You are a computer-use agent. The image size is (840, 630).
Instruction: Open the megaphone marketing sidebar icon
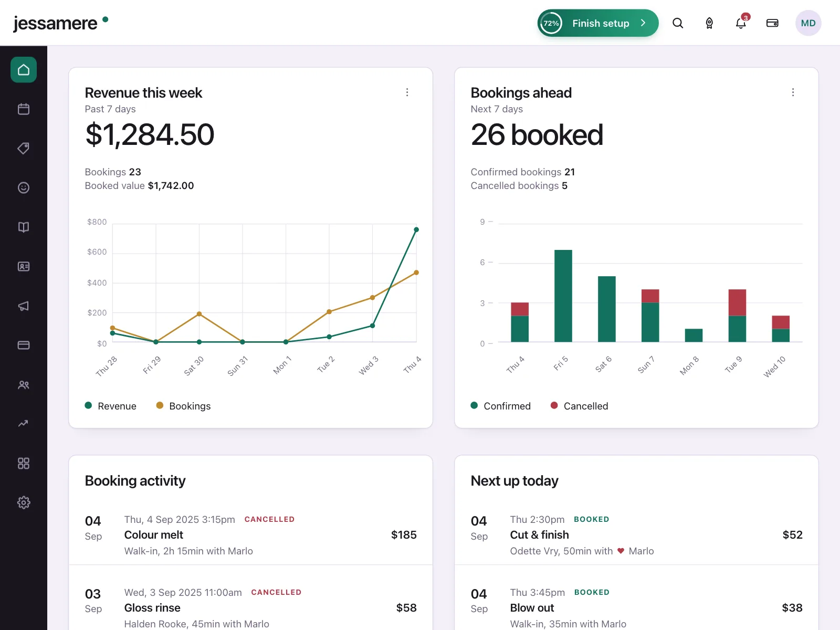[x=24, y=306]
